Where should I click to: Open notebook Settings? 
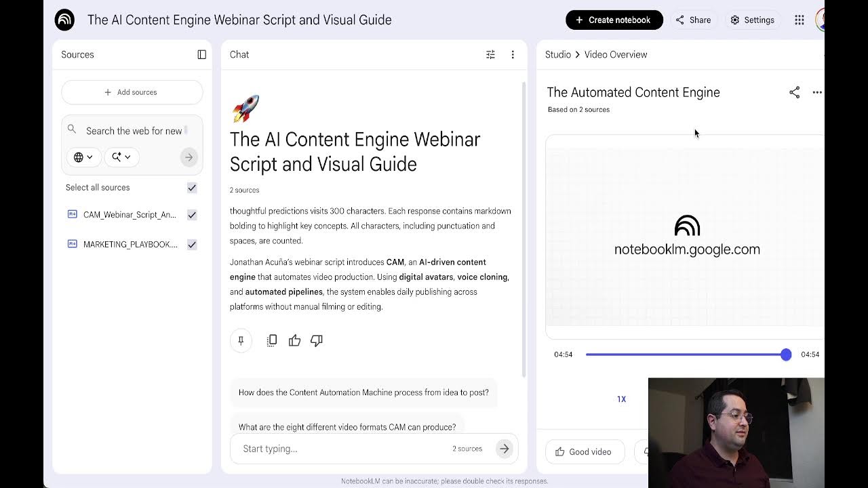coord(753,20)
